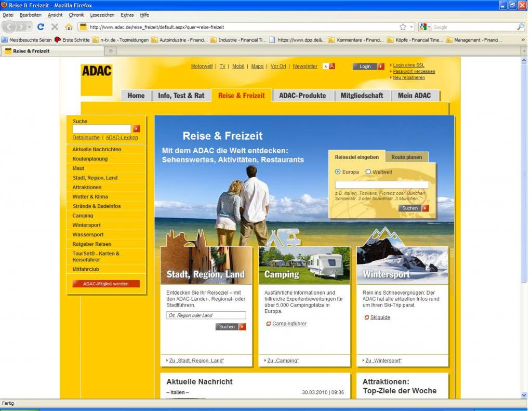This screenshot has height=411, width=532.
Task: Open the Lesezeichen menu
Action: point(102,15)
